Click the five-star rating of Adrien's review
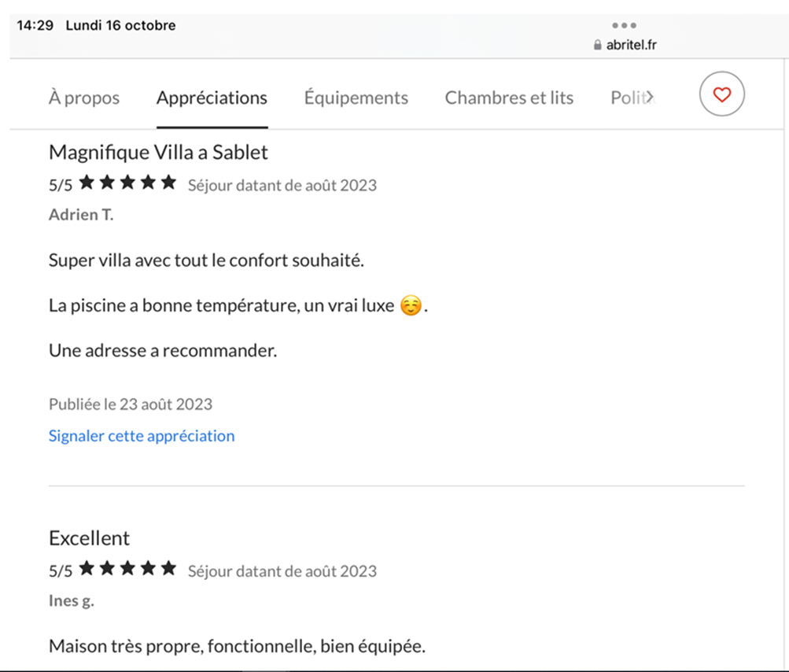789x672 pixels. 127,183
